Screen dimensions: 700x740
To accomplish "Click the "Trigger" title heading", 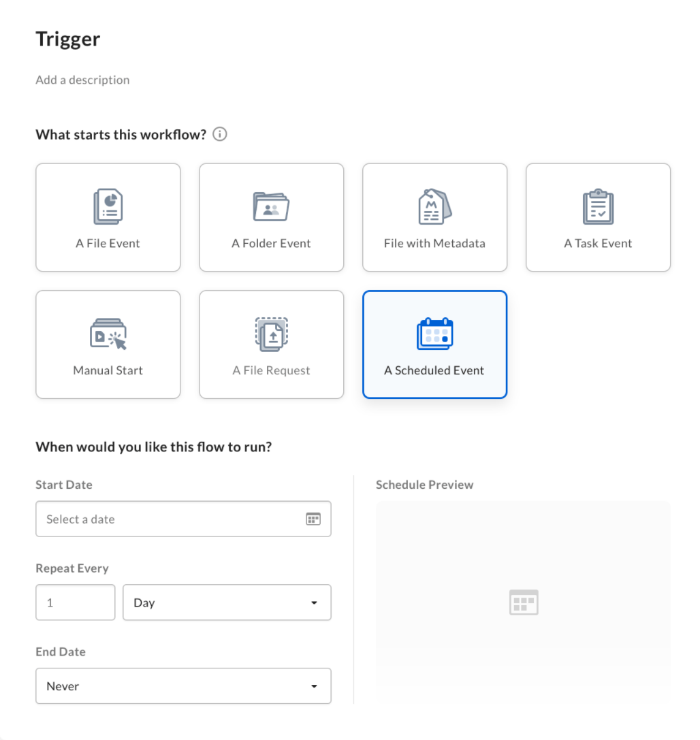I will pyautogui.click(x=68, y=39).
